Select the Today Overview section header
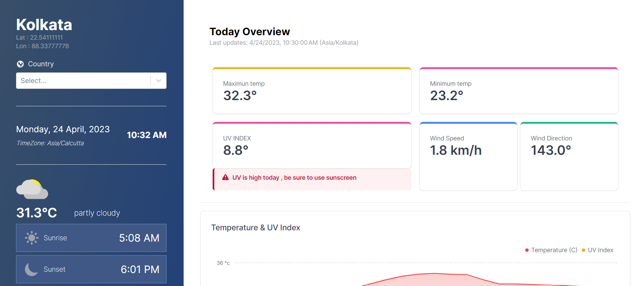644x286 pixels. point(249,31)
